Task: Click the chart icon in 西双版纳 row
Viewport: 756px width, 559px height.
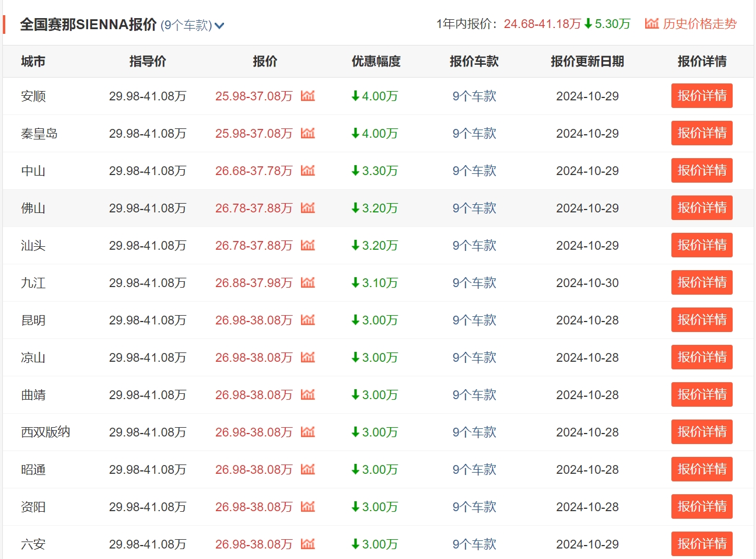Action: pos(308,432)
